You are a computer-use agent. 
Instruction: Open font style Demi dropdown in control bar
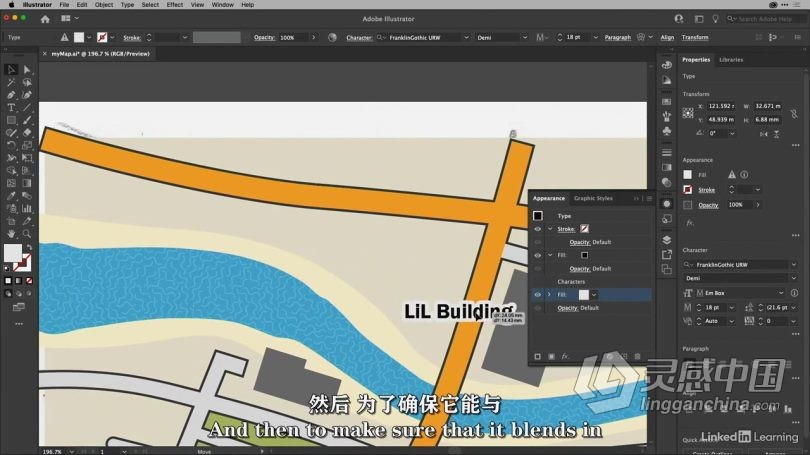pyautogui.click(x=524, y=37)
